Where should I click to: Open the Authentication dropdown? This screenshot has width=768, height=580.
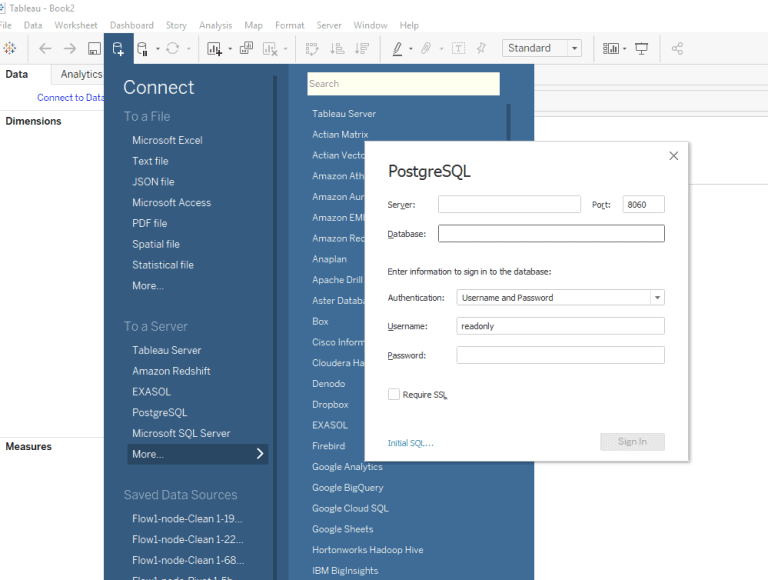coord(657,297)
